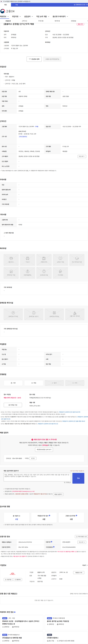
Task: Click the 건물 내부 경사로 icon
Action: click(75, 314)
